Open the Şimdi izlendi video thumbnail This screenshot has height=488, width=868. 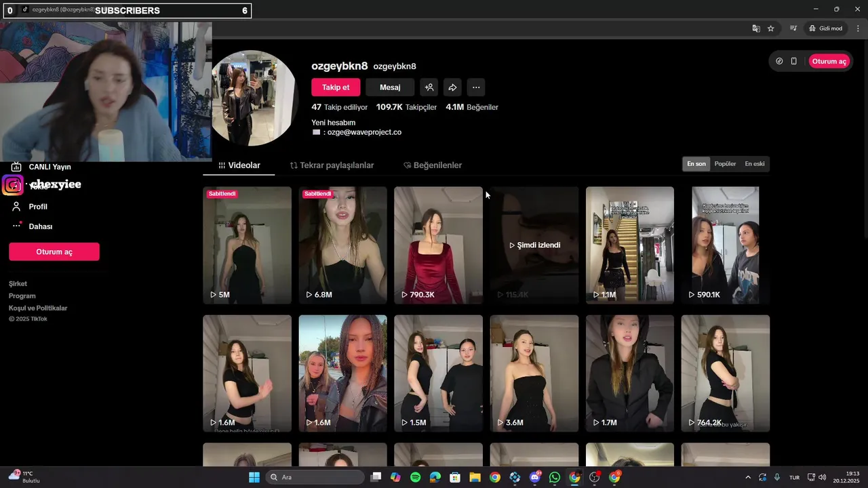534,245
